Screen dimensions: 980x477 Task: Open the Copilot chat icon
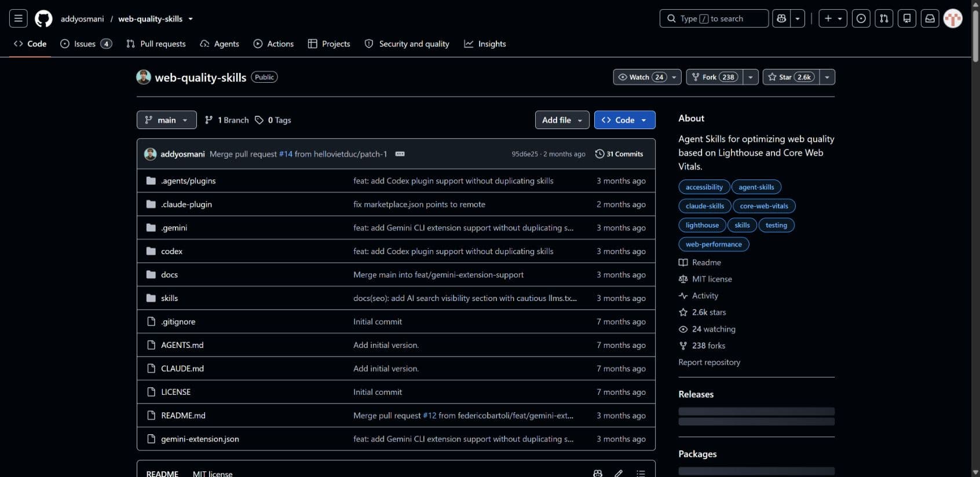(x=781, y=19)
